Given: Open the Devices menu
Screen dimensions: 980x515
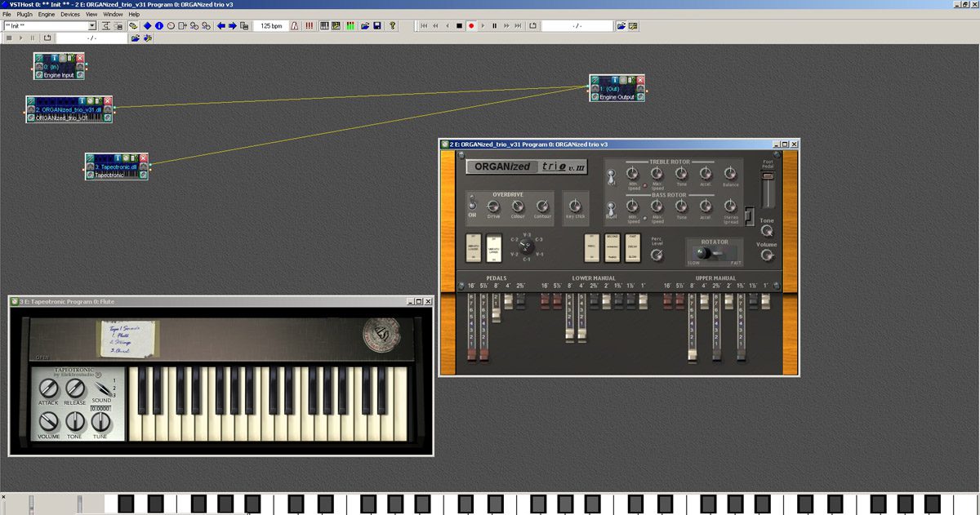Looking at the screenshot, I should [70, 15].
